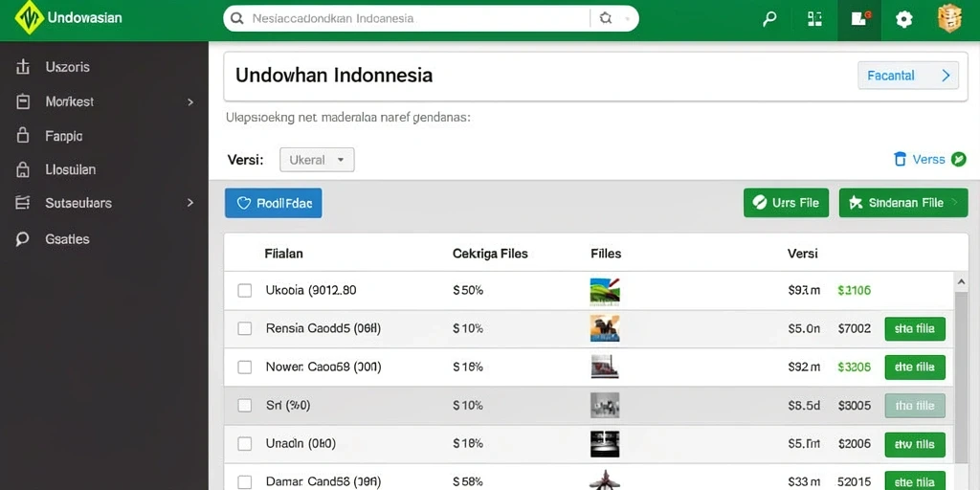Open the search filter icon in search box
Image resolution: width=980 pixels, height=490 pixels.
click(605, 19)
